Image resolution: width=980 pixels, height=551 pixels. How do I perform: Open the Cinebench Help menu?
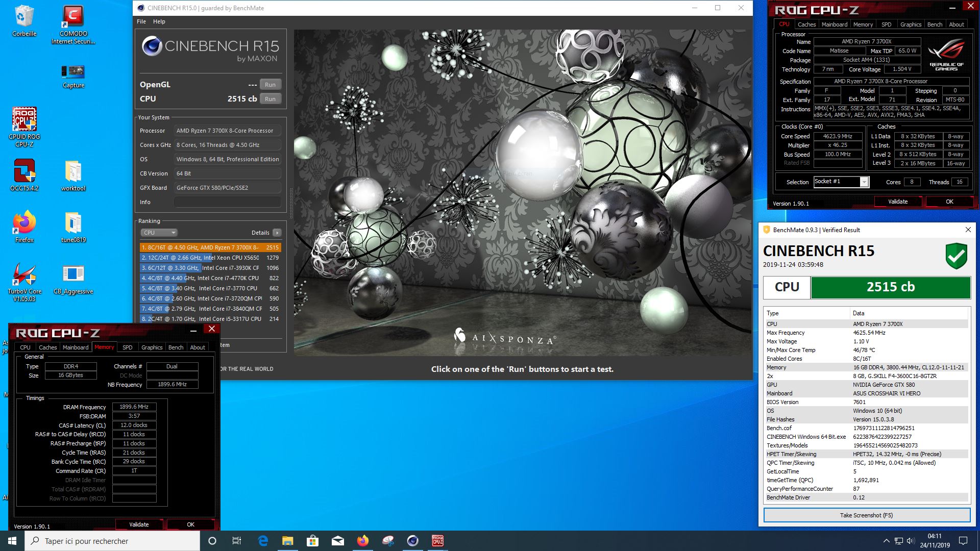159,21
